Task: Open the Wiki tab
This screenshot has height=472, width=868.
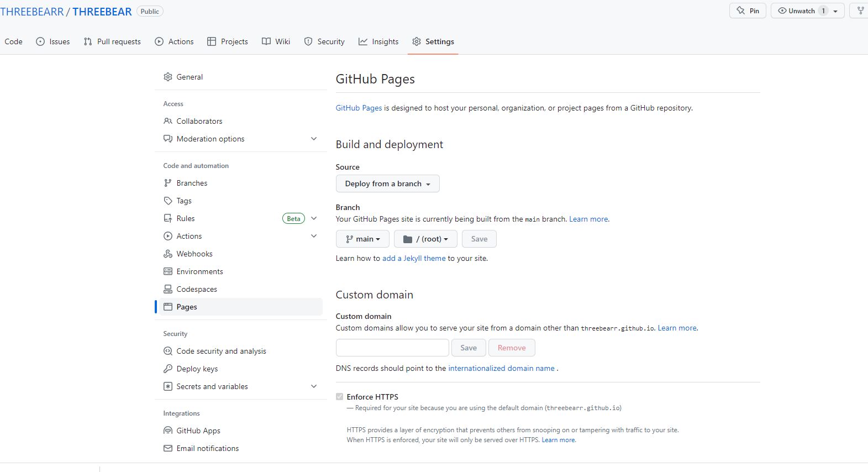Action: [x=276, y=41]
